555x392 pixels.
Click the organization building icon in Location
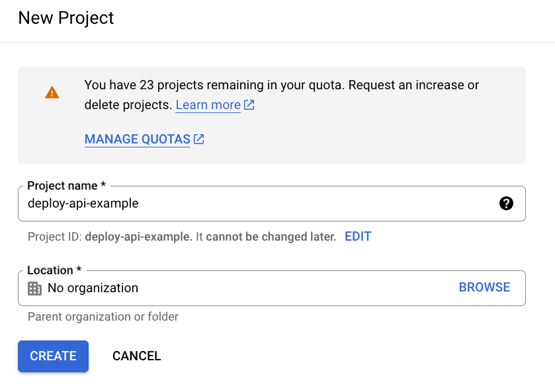click(34, 288)
